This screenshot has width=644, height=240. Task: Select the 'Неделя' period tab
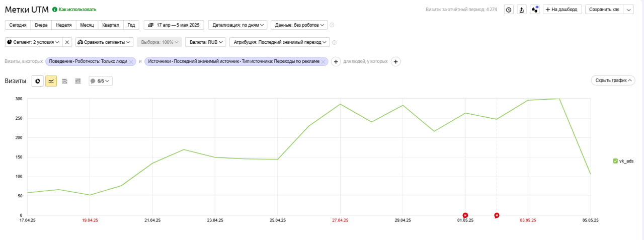(x=63, y=25)
